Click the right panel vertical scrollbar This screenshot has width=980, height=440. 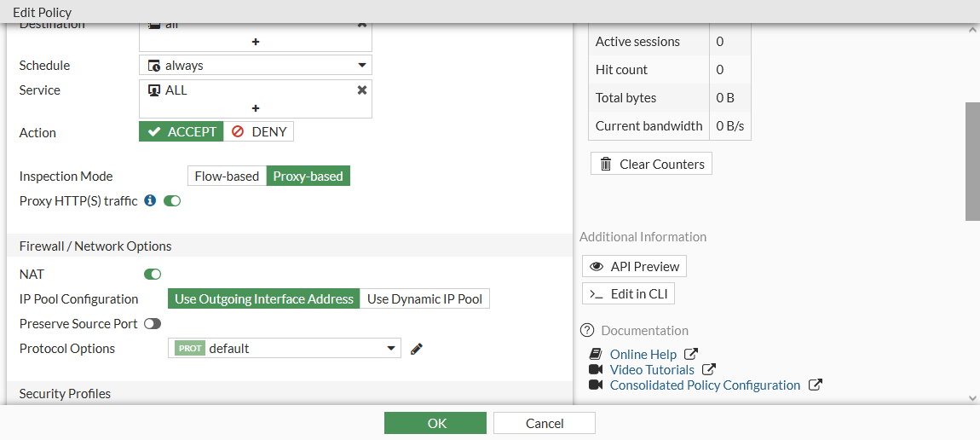(972, 162)
